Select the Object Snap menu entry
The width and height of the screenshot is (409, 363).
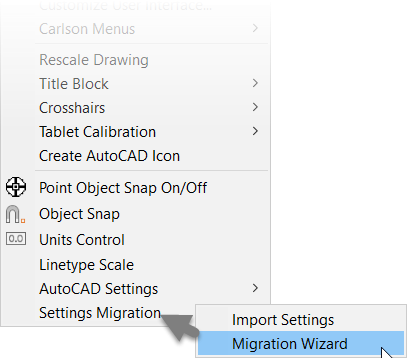(79, 214)
